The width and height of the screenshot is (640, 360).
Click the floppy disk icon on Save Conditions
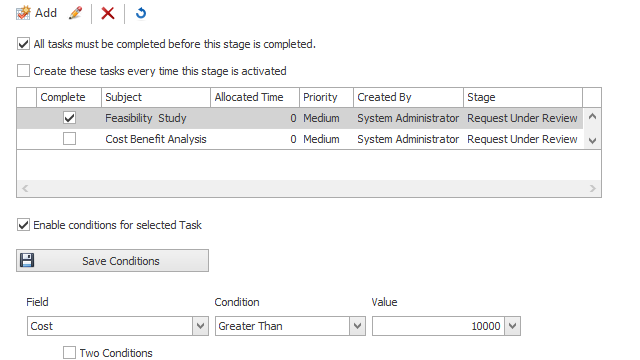click(27, 260)
